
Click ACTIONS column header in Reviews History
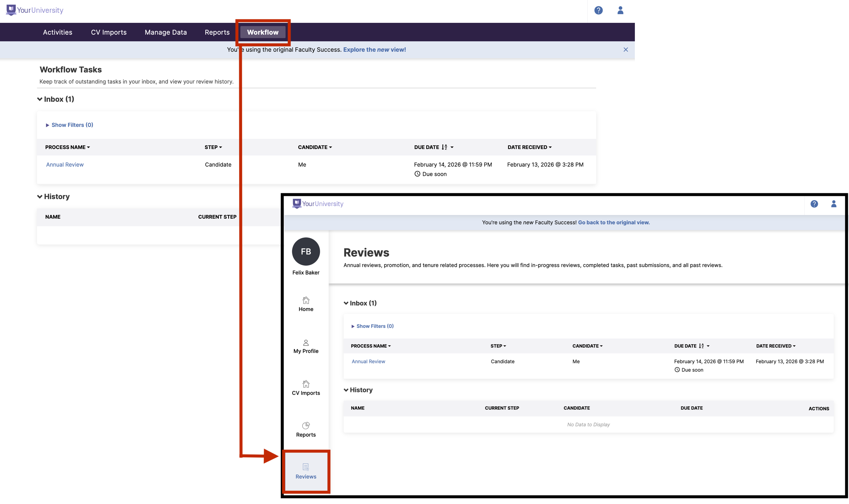pos(818,408)
